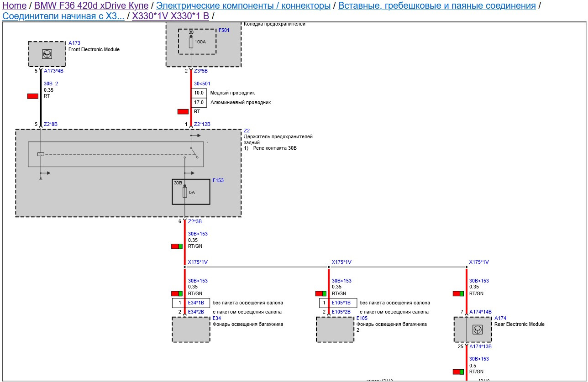This screenshot has height=382, width=588.
Task: Open connector E105*2B label
Action: click(x=341, y=312)
